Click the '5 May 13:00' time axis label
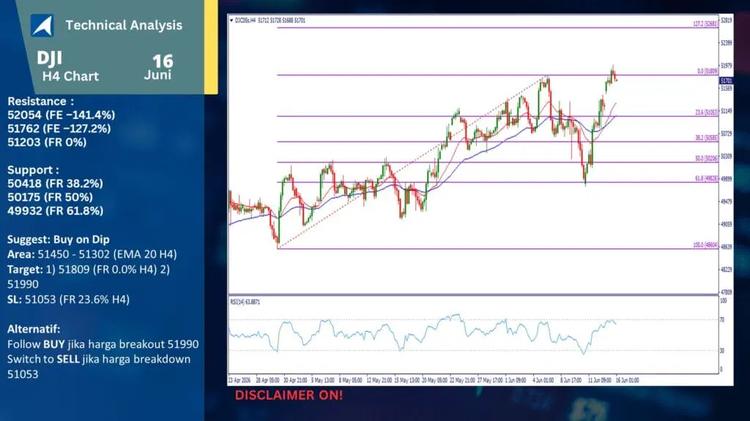This screenshot has width=750, height=421. [x=323, y=380]
